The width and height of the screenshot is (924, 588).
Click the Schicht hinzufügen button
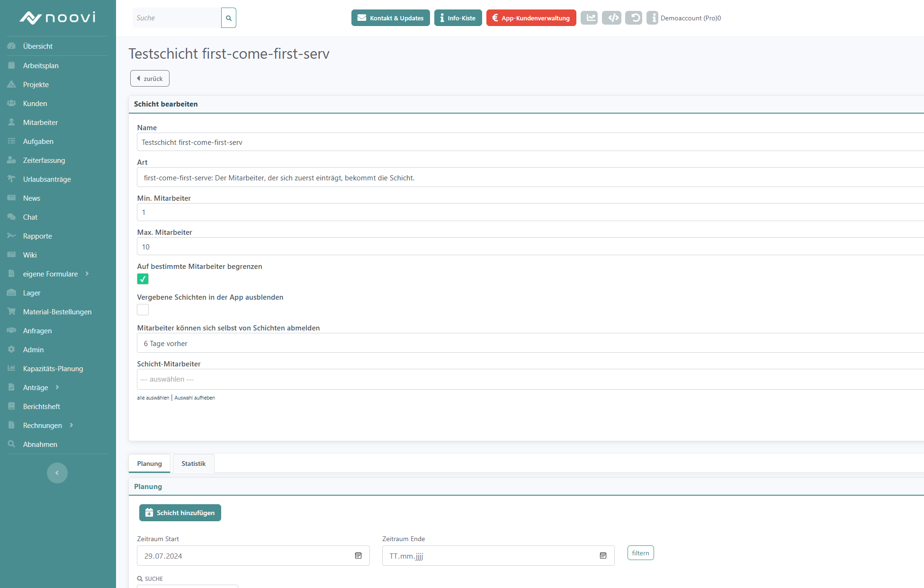[180, 513]
